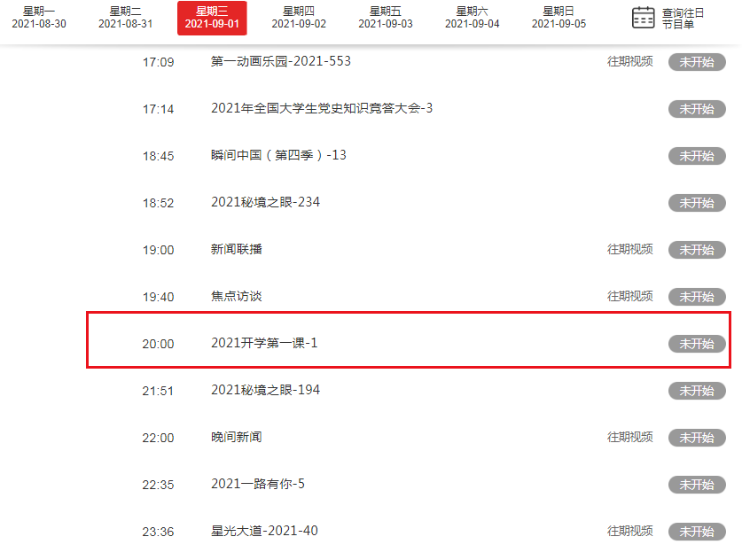
Task: Select program title 晚间新闻
Action: click(x=236, y=437)
